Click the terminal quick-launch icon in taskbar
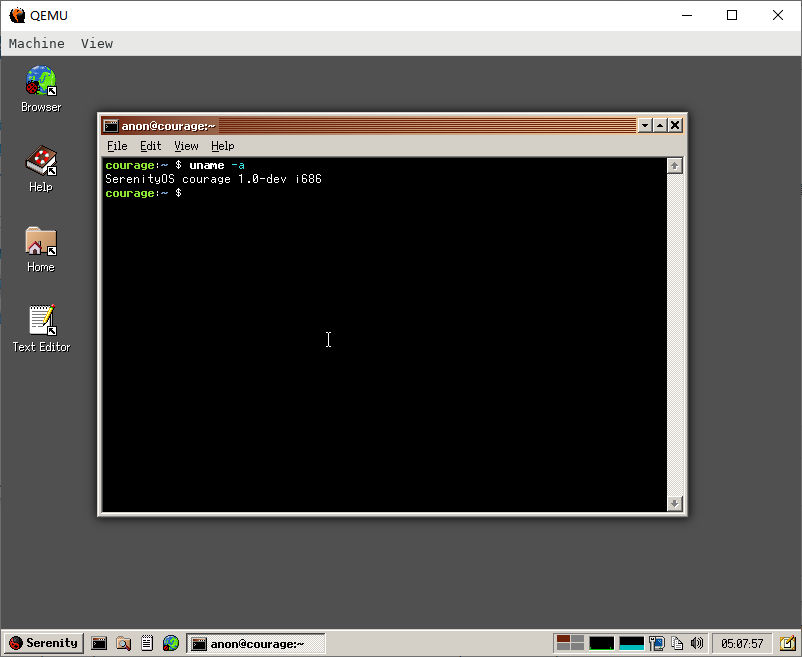Viewport: 802px width, 657px height. 99,643
